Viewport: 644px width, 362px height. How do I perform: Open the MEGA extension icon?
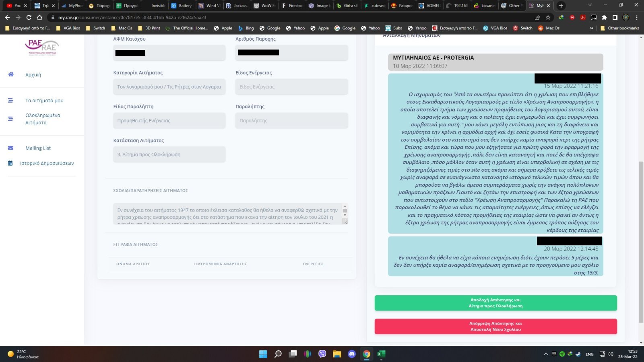(572, 17)
